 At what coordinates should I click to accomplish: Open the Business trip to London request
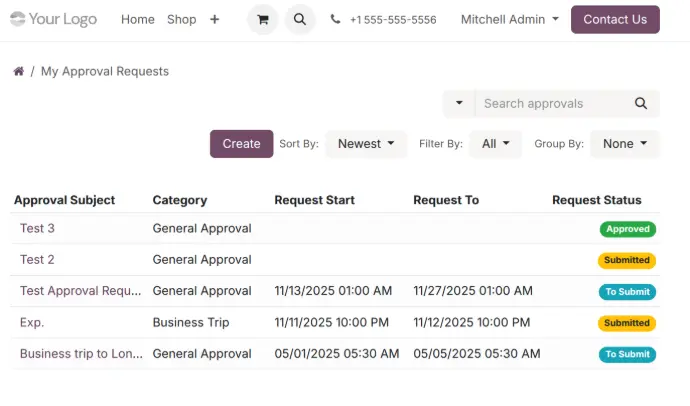click(81, 354)
